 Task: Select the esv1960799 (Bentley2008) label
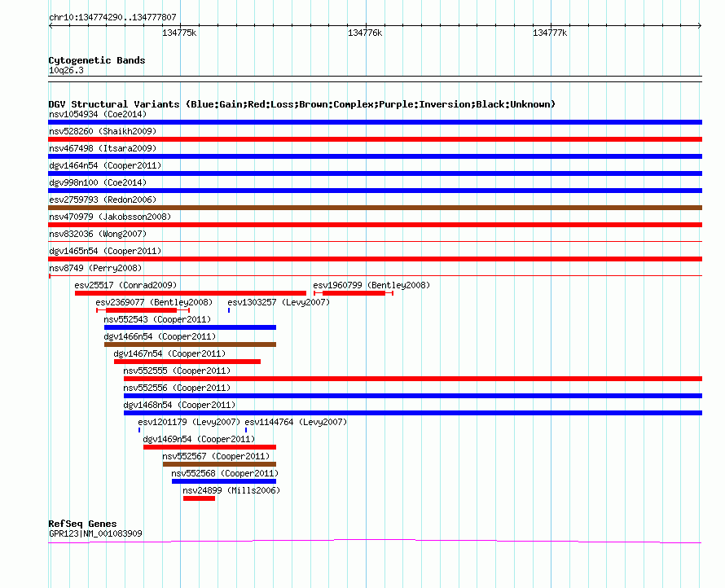[371, 285]
